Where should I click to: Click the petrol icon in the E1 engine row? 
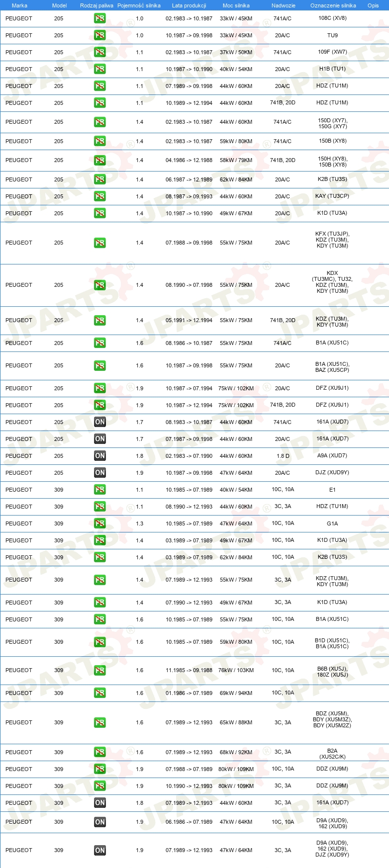[100, 490]
